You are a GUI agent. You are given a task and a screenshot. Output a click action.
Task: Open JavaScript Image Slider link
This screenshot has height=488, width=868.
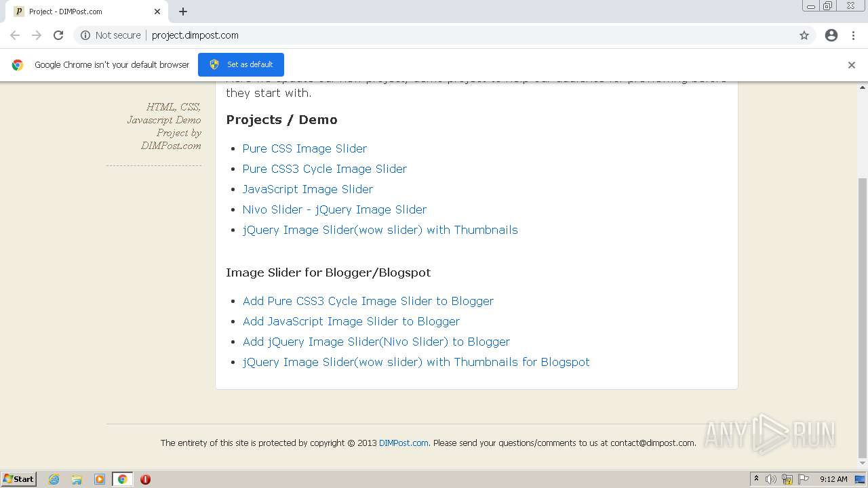(308, 189)
